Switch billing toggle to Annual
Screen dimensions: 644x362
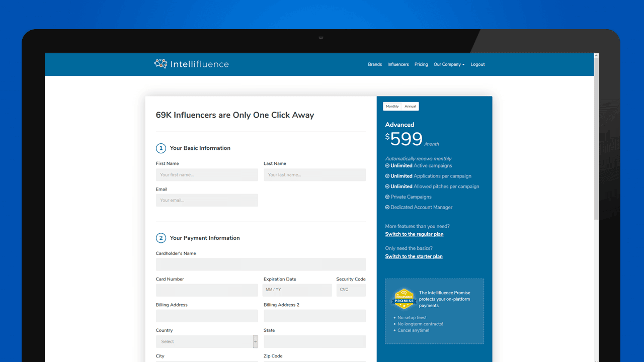(x=411, y=106)
